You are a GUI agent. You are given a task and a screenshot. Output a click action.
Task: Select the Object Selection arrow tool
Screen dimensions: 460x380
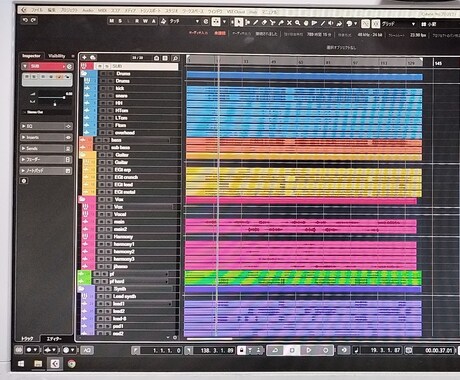tap(238, 22)
